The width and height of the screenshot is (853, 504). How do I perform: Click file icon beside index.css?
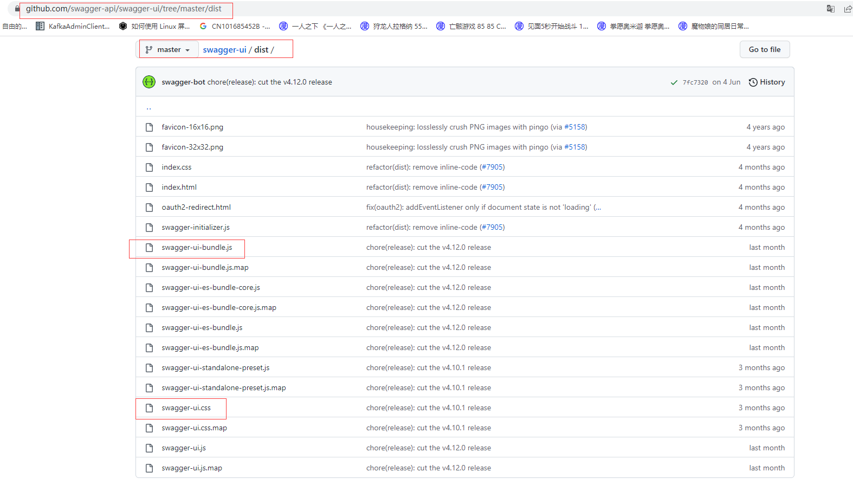point(149,167)
